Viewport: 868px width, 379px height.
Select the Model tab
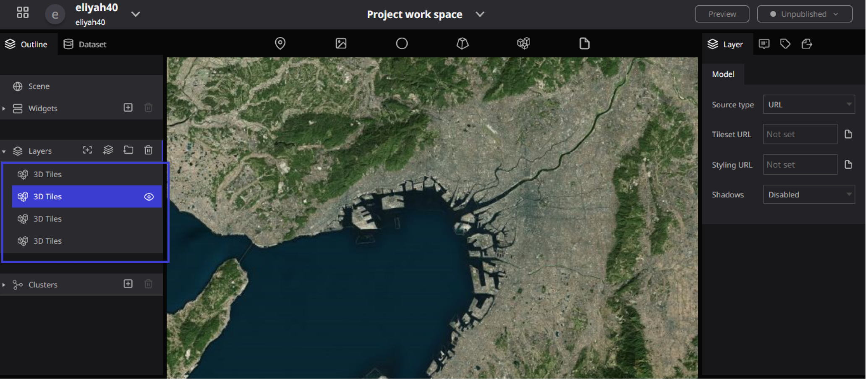click(723, 74)
